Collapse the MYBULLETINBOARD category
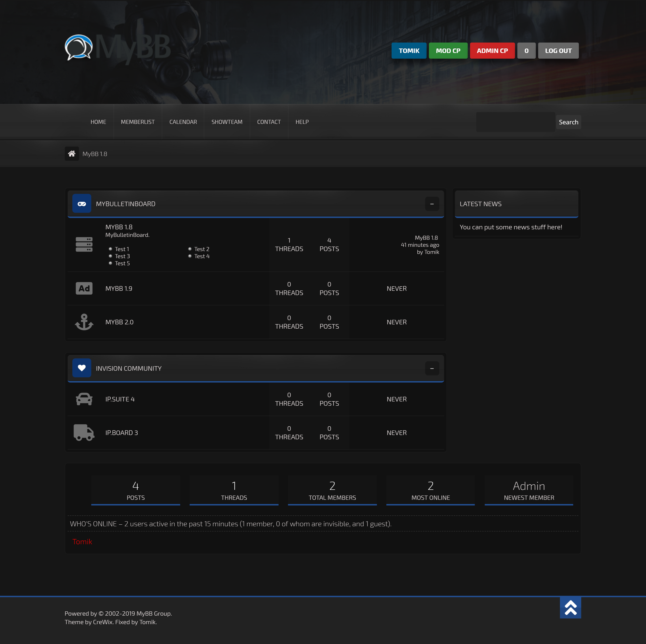Screen dimensions: 646x644 432,204
